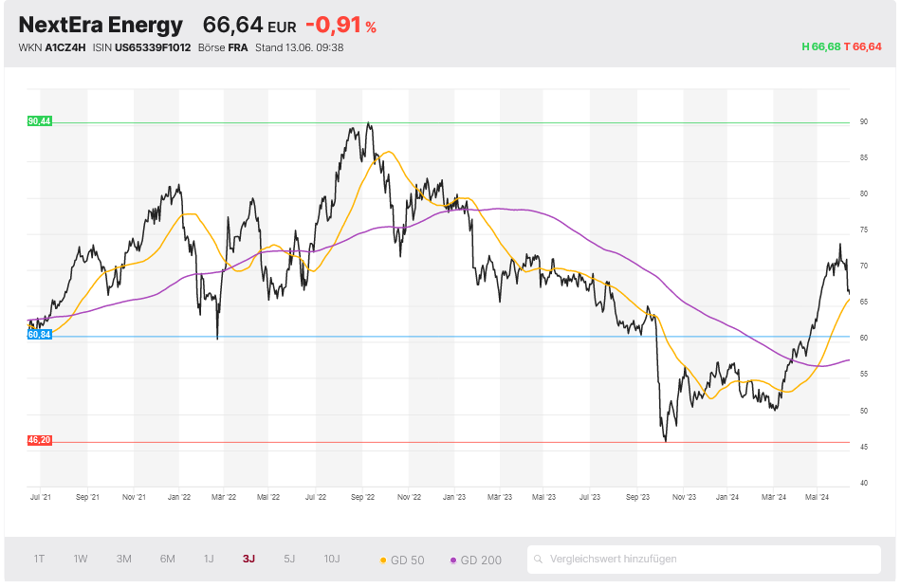Select the active 3J range tab
Screen dimensions: 901x588
(248, 559)
